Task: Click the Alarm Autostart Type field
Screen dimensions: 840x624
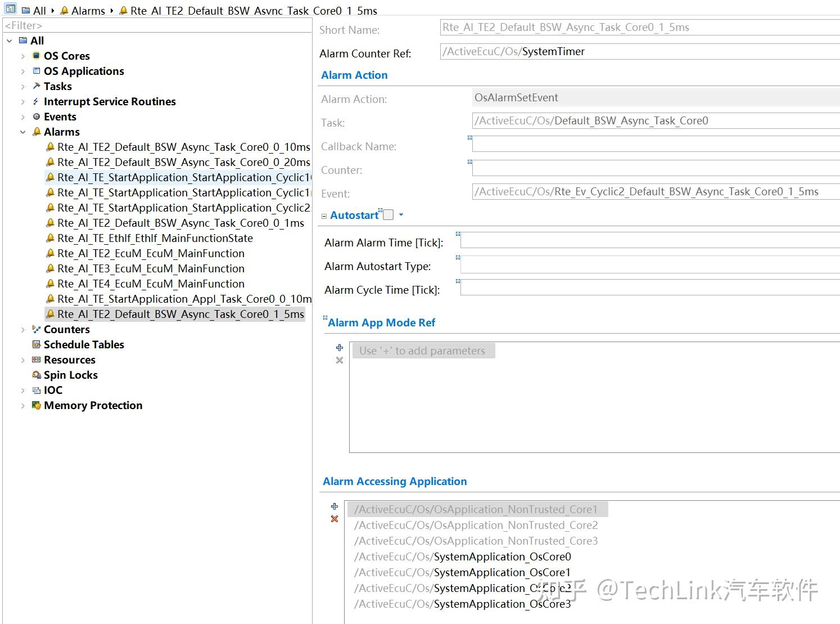Action: point(650,264)
